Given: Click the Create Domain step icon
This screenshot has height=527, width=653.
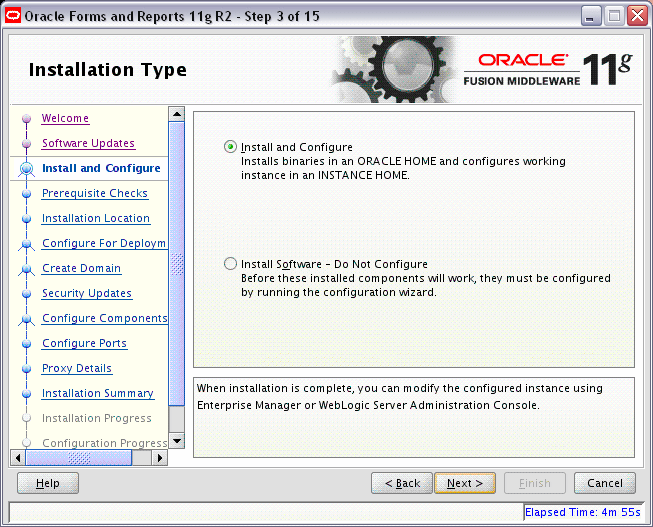Looking at the screenshot, I should [27, 270].
